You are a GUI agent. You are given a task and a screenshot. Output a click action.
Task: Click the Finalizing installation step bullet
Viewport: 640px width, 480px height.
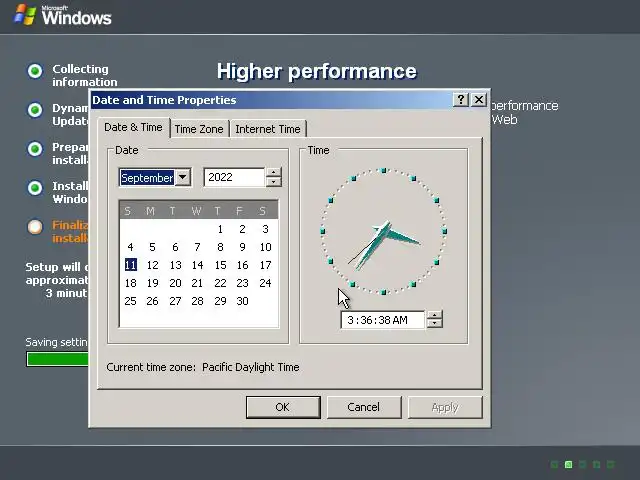tap(35, 227)
